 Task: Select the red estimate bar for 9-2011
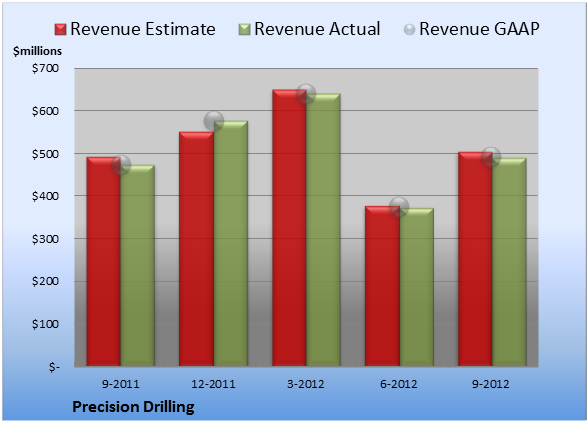point(104,261)
